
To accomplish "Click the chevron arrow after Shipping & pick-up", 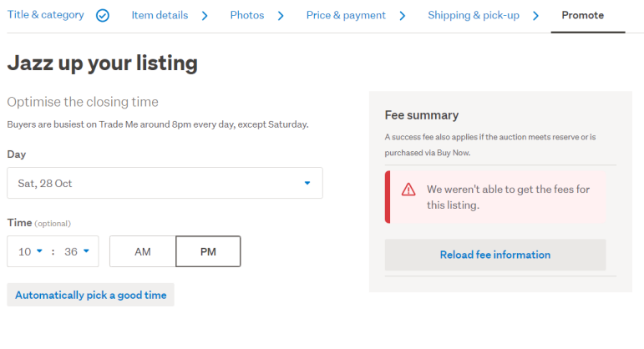I will tap(535, 16).
